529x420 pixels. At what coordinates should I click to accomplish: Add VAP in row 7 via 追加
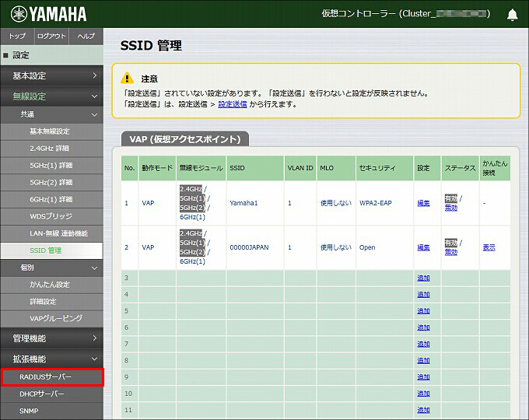pyautogui.click(x=423, y=344)
